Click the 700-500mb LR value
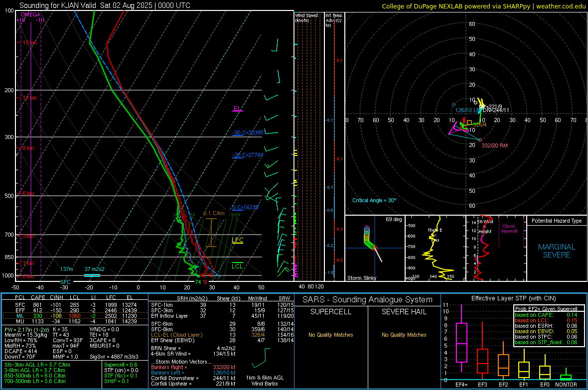Image resolution: width=588 pixels, height=390 pixels. point(35,381)
